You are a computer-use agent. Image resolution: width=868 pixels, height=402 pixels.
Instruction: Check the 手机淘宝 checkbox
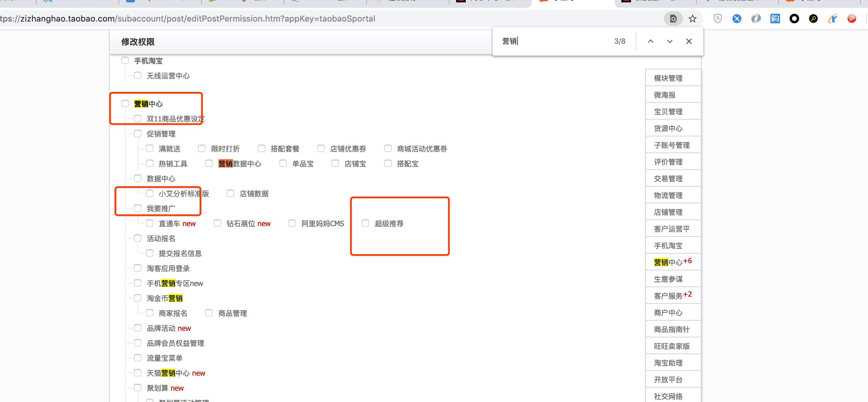(x=125, y=61)
